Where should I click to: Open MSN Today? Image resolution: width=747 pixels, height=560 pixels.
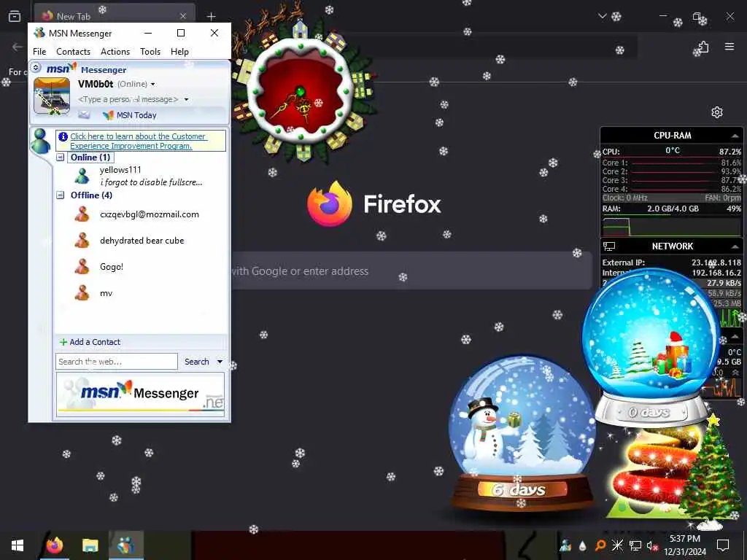point(136,115)
